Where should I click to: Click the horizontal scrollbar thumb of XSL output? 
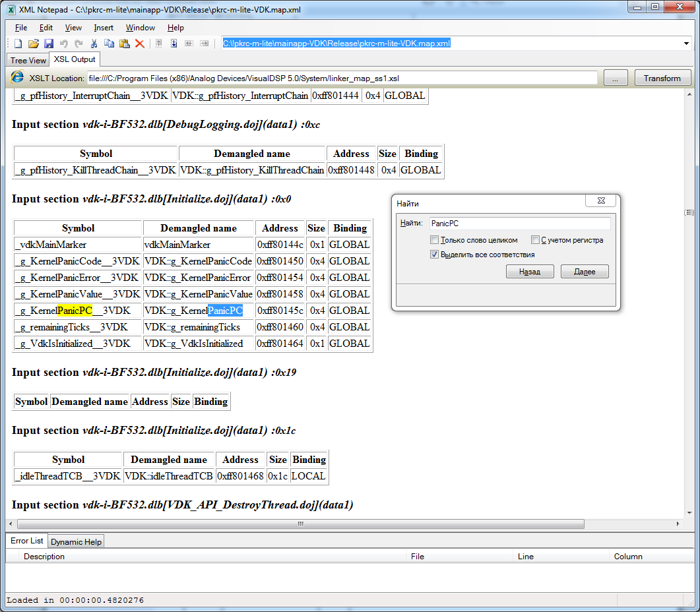[x=300, y=524]
